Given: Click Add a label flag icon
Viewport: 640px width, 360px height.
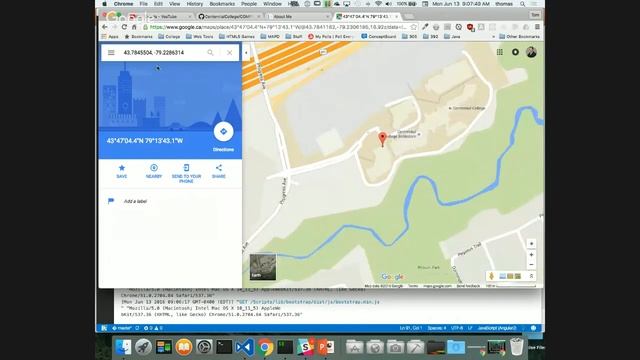Looking at the screenshot, I should [111, 201].
